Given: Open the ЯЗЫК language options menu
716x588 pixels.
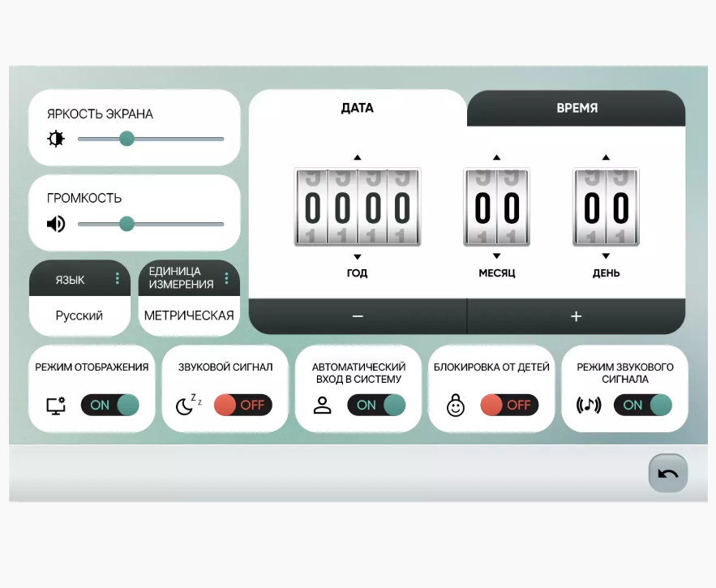Looking at the screenshot, I should [118, 279].
